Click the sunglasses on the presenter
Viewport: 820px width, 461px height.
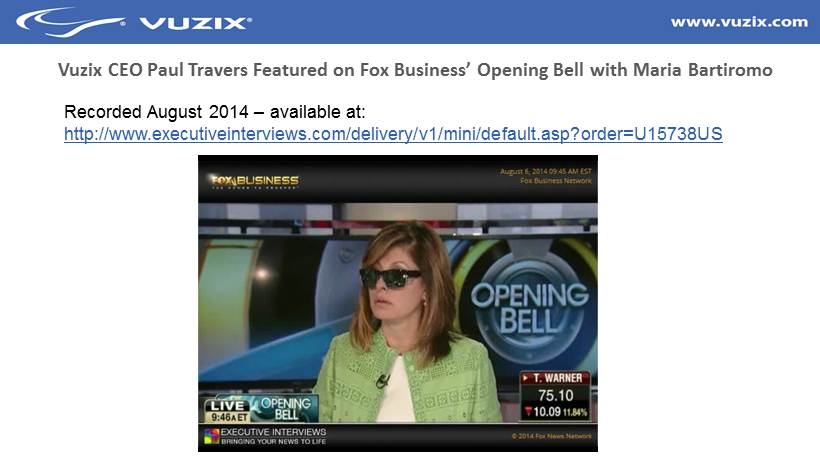(390, 277)
